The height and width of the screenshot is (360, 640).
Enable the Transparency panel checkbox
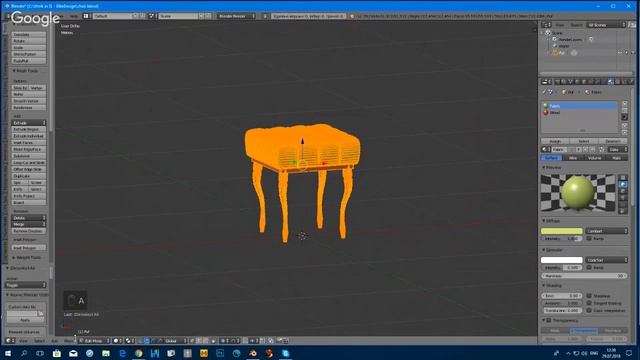(x=549, y=320)
